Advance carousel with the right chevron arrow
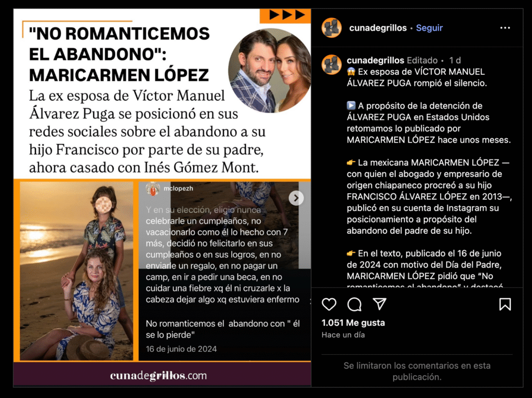Image resolution: width=532 pixels, height=398 pixels. click(296, 198)
